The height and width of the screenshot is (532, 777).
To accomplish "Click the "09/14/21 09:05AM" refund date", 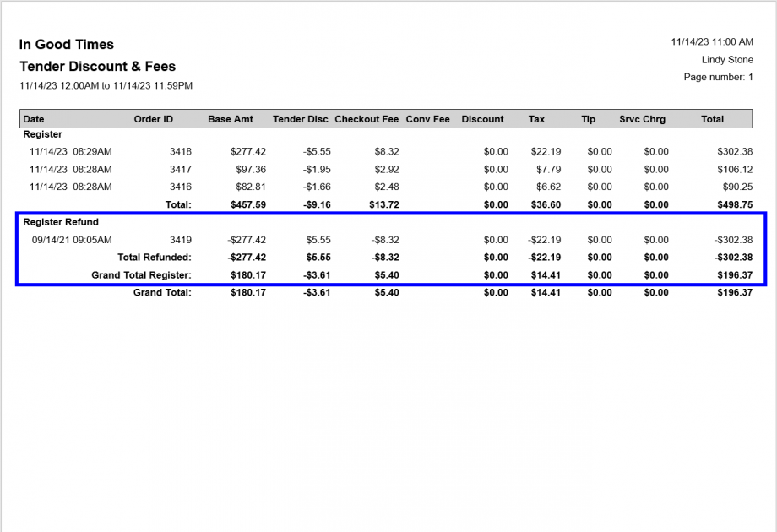I will click(72, 240).
